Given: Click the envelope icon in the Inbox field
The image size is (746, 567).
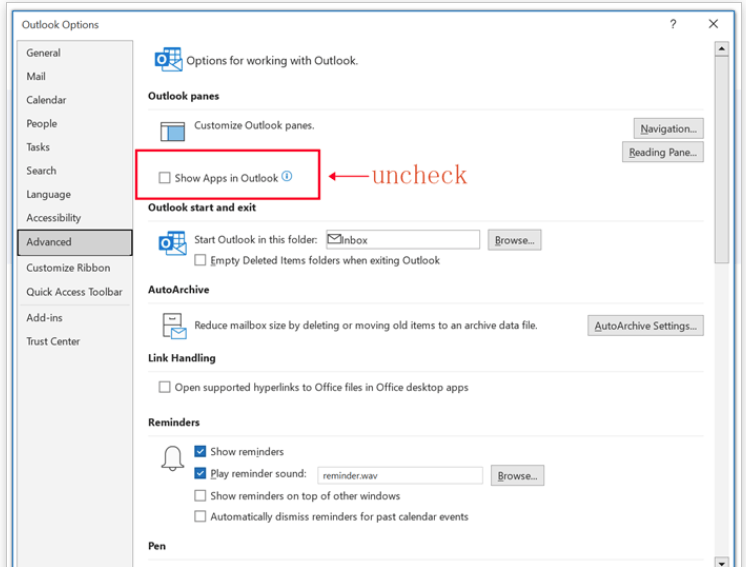Looking at the screenshot, I should click(334, 239).
